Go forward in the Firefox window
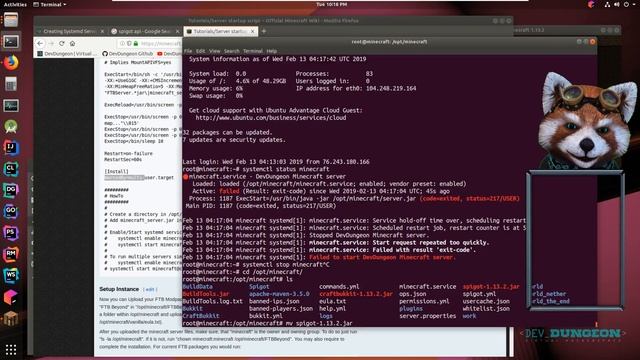The image size is (640, 360). (x=51, y=43)
